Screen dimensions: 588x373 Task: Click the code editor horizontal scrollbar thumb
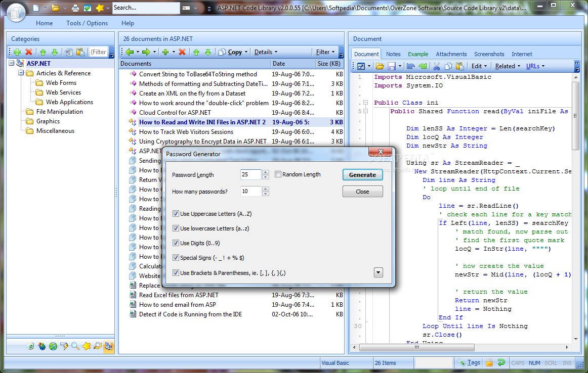point(416,348)
